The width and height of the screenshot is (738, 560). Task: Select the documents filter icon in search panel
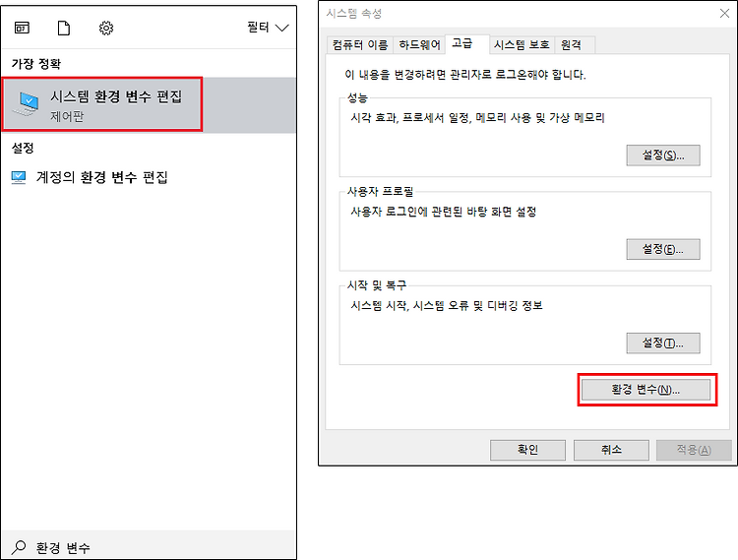pyautogui.click(x=64, y=29)
